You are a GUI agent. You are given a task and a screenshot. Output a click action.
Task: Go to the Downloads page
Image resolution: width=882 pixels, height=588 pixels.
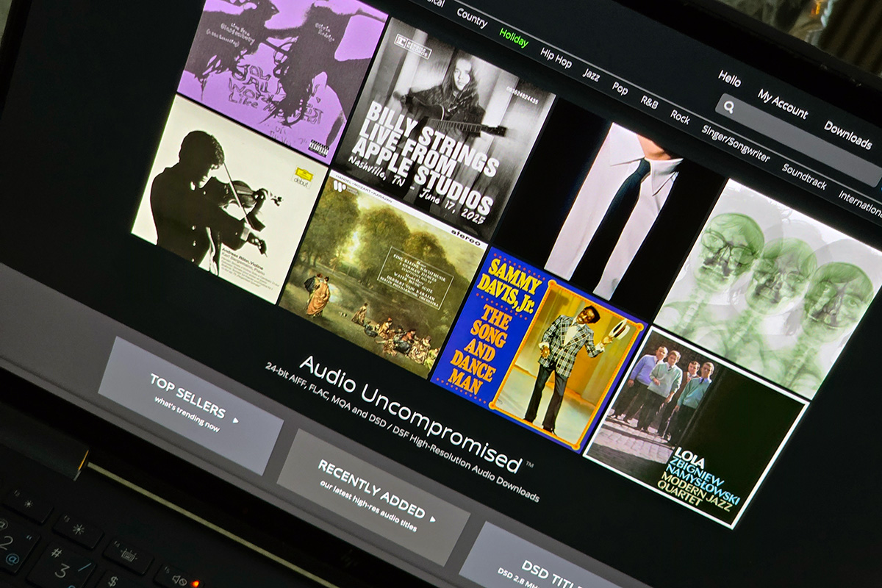tap(847, 135)
